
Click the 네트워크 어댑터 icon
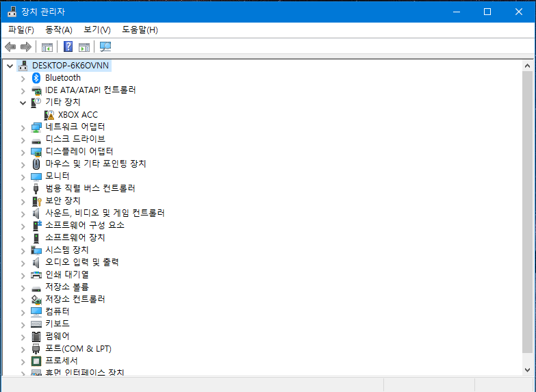click(36, 127)
